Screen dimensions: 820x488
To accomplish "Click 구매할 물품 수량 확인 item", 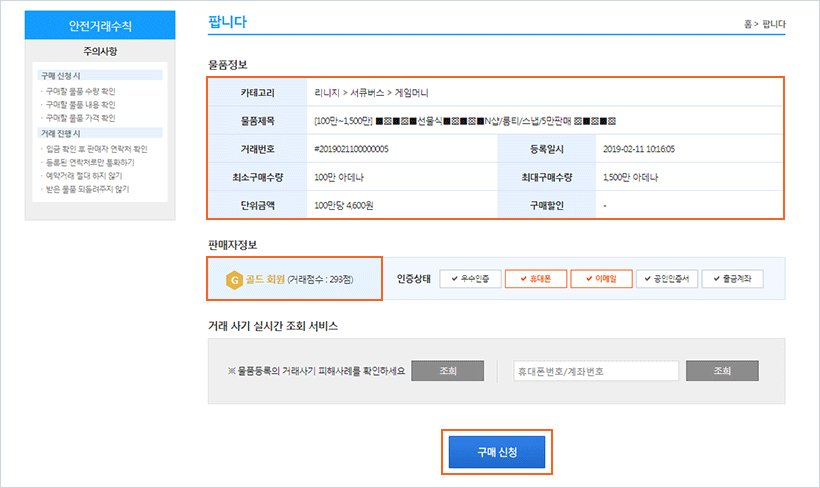I will tap(80, 90).
